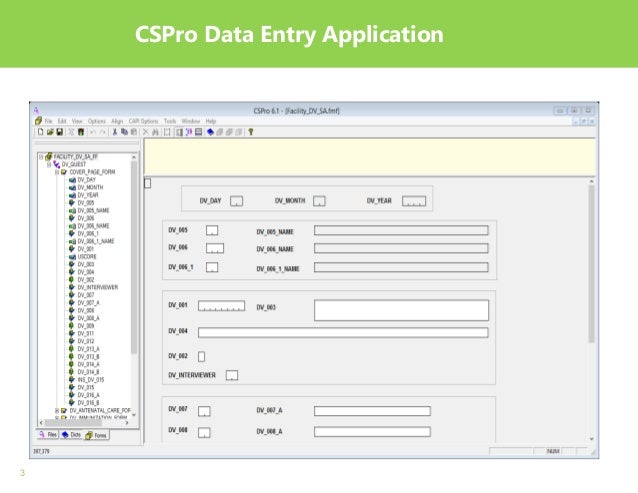The height and width of the screenshot is (493, 638).
Task: Switch to the Files tab
Action: [x=48, y=434]
